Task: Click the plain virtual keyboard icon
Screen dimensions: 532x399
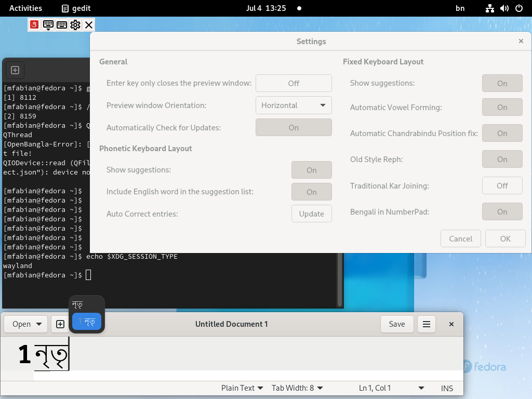Action: [61, 24]
